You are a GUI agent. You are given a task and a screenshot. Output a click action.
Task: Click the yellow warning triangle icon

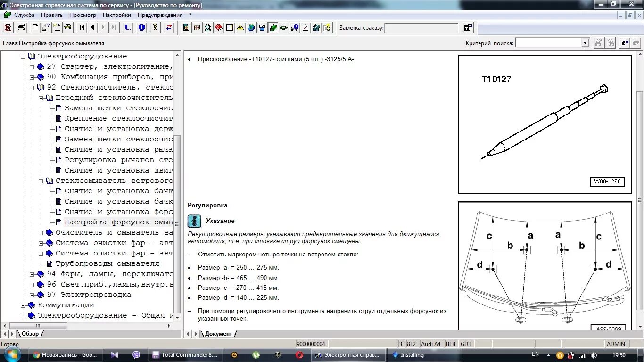point(240,27)
